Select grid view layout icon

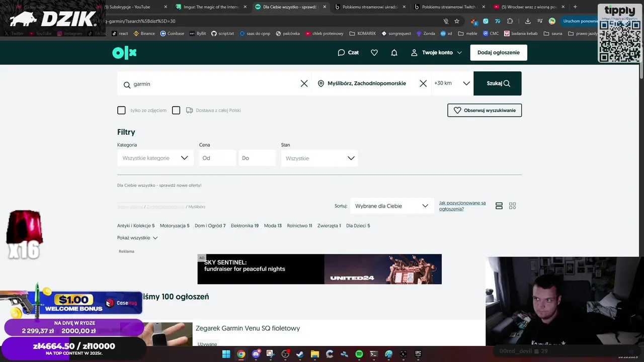(513, 206)
